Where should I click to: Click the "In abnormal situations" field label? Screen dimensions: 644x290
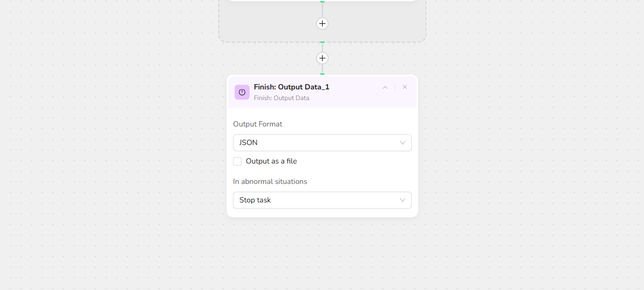coord(270,182)
